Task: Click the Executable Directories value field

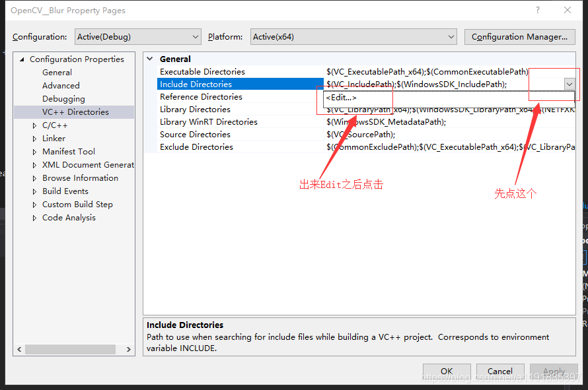Action: 449,71
